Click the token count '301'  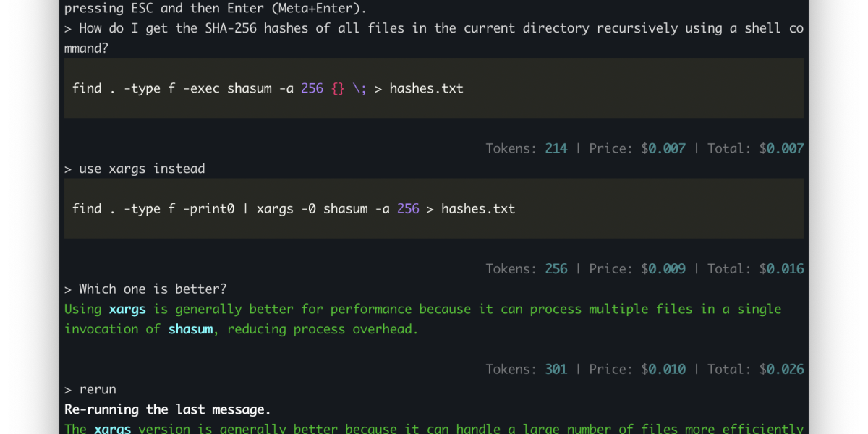(556, 369)
